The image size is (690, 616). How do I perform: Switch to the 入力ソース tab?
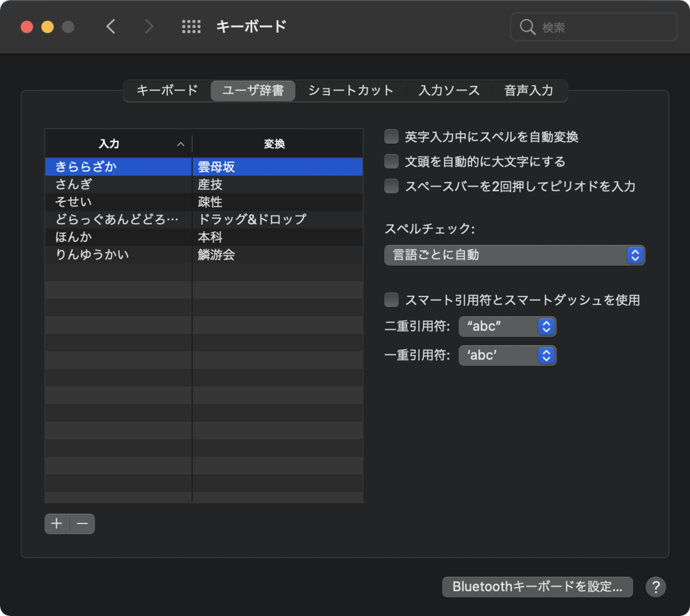click(448, 90)
